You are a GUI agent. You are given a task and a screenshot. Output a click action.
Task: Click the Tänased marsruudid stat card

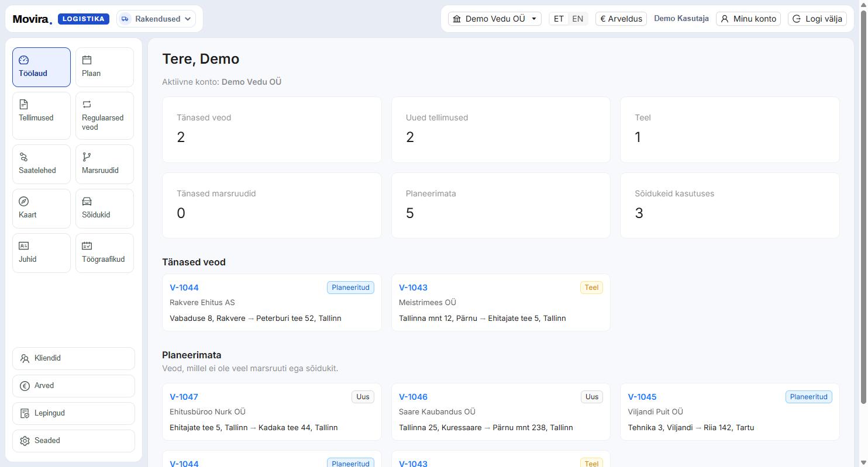(x=272, y=205)
